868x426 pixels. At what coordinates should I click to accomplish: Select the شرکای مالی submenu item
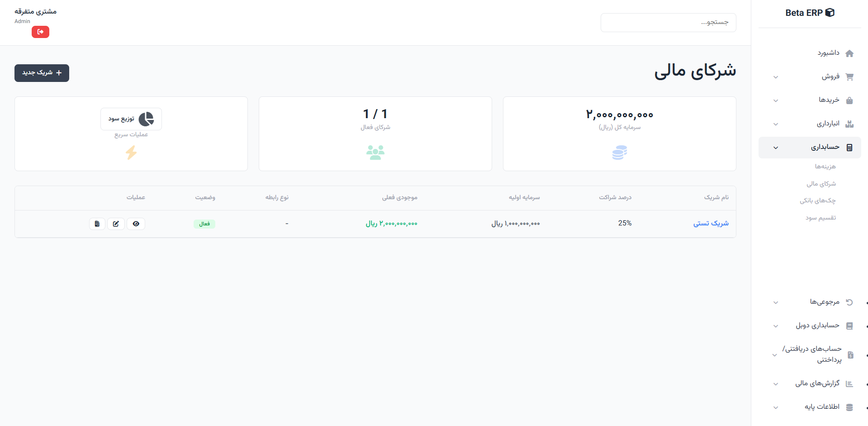821,184
